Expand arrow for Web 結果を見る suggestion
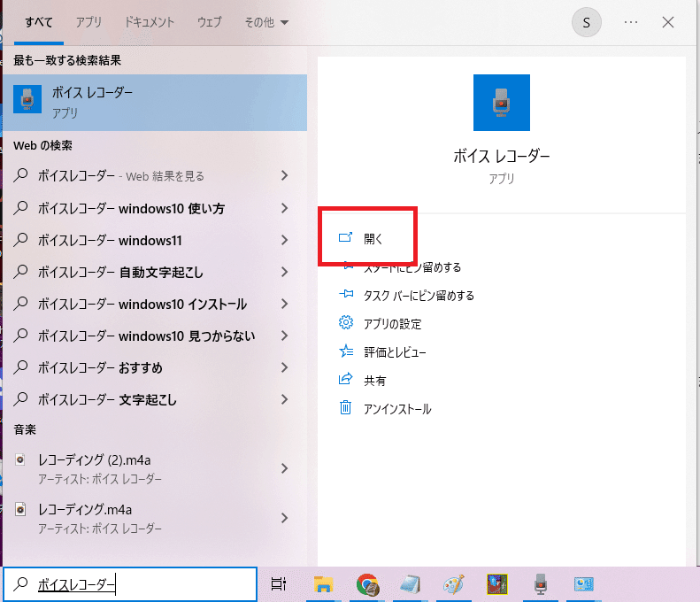 click(284, 175)
